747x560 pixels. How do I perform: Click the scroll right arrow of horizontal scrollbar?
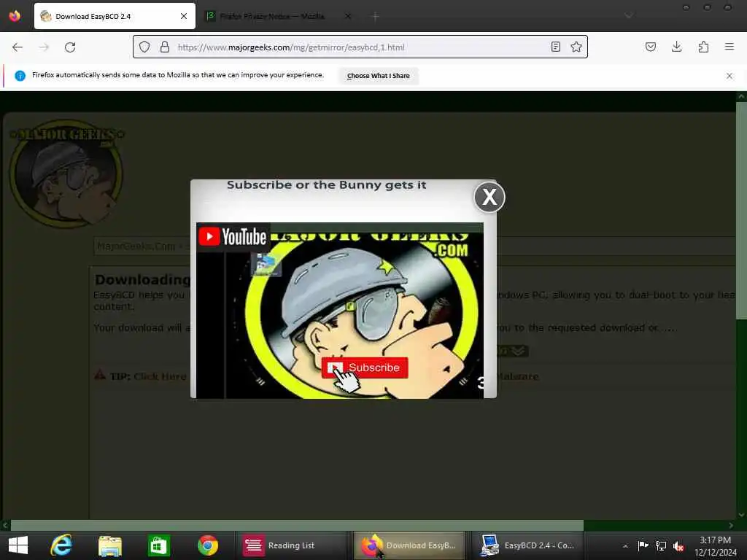(x=731, y=525)
